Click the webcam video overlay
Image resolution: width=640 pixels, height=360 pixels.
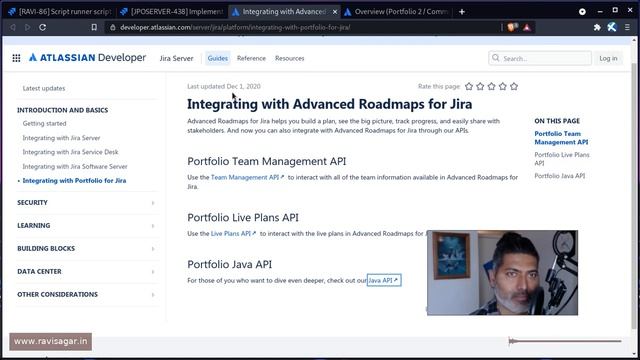(x=502, y=273)
